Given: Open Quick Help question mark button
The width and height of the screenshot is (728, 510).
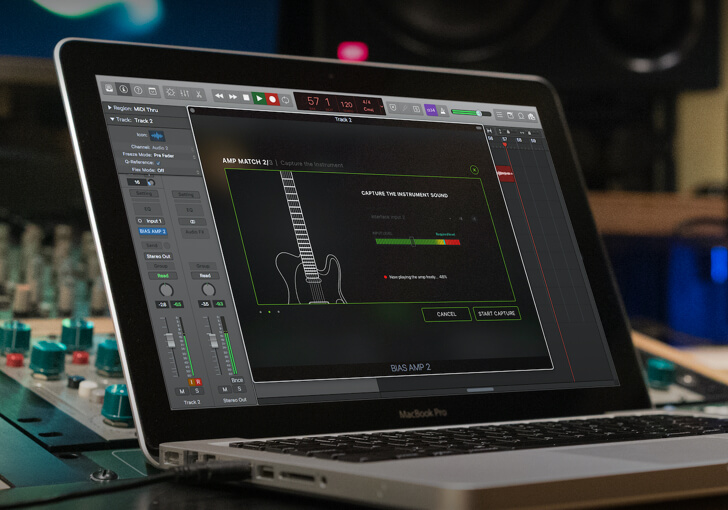Looking at the screenshot, I should click(138, 90).
